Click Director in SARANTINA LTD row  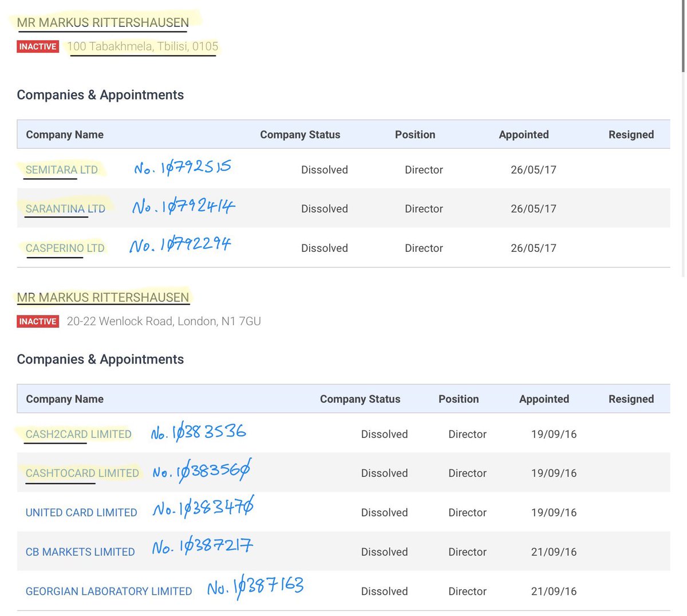pyautogui.click(x=424, y=209)
